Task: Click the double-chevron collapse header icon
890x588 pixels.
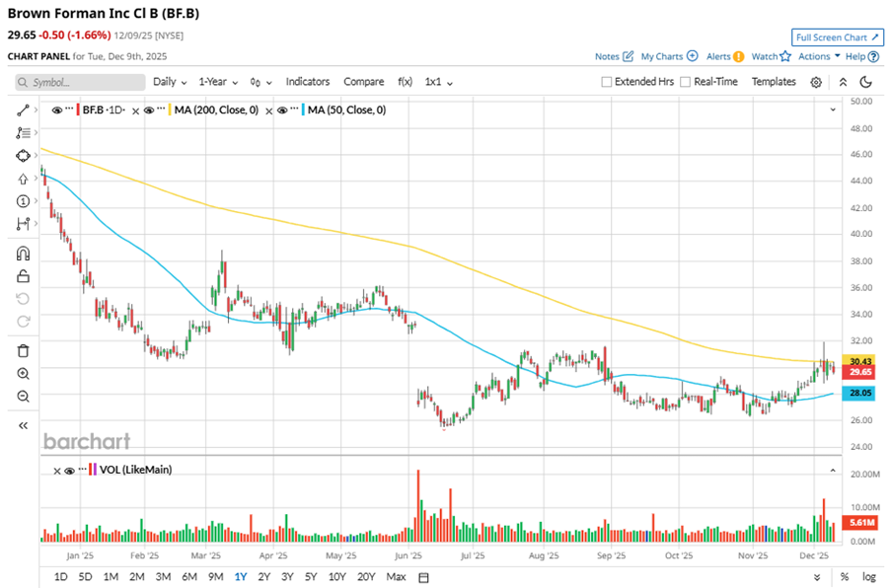Action: (843, 82)
